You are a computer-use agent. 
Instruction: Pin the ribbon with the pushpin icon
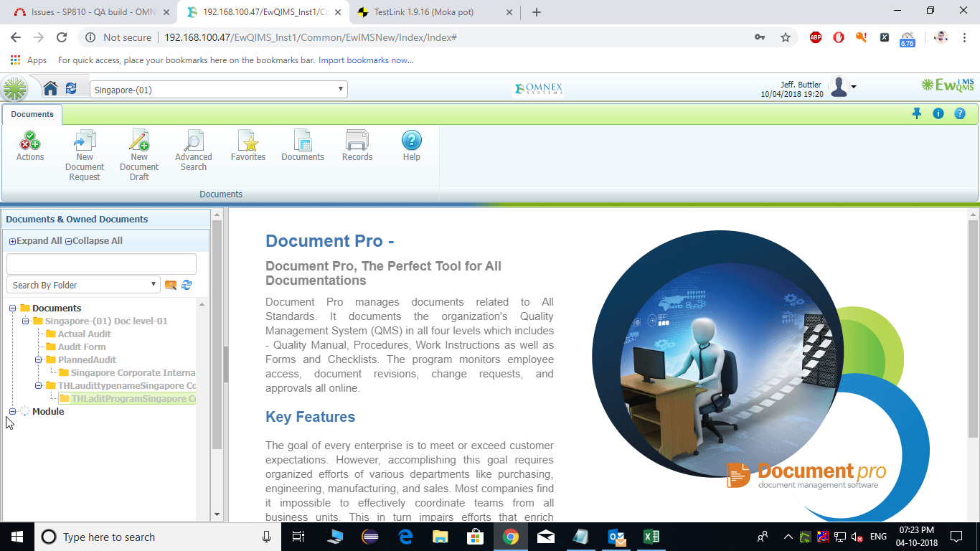click(917, 113)
